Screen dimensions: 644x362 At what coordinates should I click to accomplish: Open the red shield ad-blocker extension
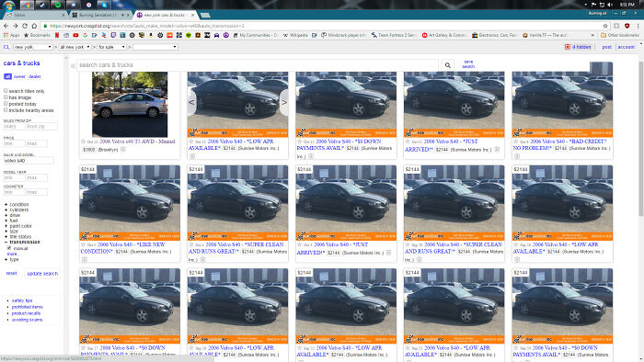(x=627, y=26)
